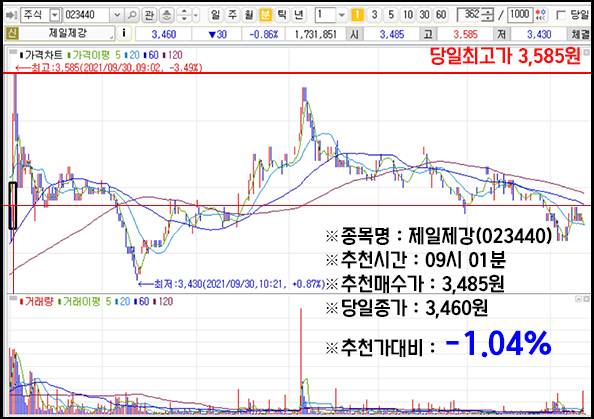The image size is (594, 419).
Task: Click the 최고:3,585 high marker label
Action: tap(108, 68)
